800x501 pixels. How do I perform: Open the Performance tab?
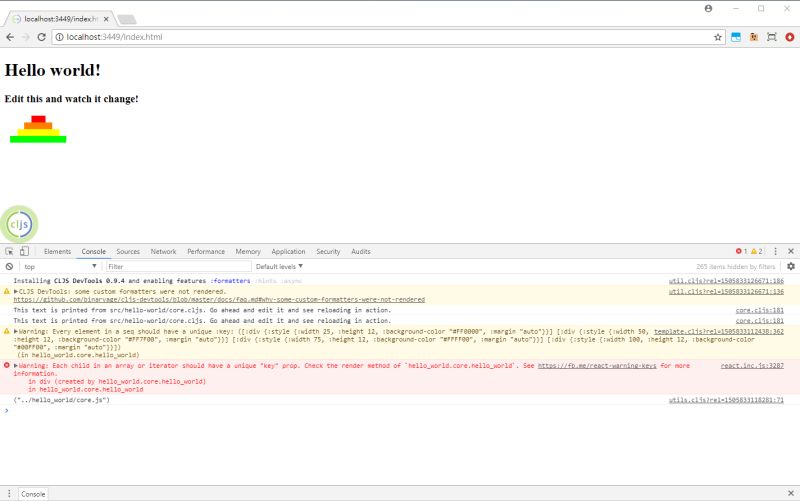coord(206,252)
